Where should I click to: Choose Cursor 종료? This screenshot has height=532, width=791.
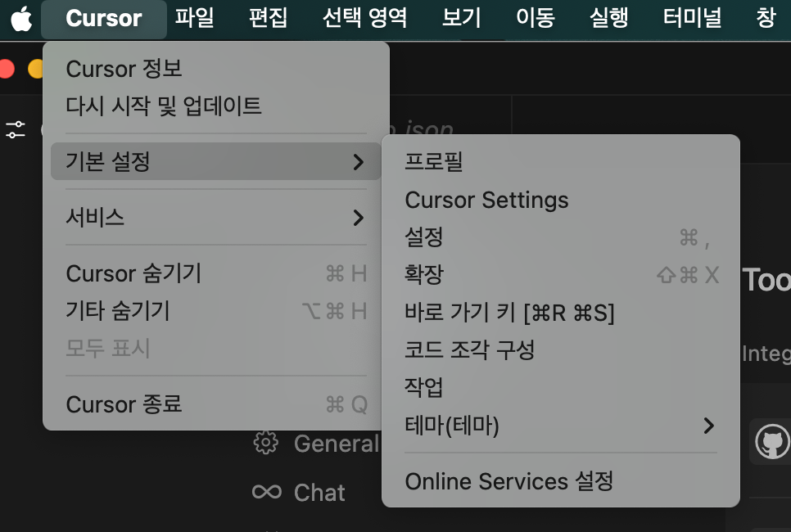pyautogui.click(x=216, y=404)
